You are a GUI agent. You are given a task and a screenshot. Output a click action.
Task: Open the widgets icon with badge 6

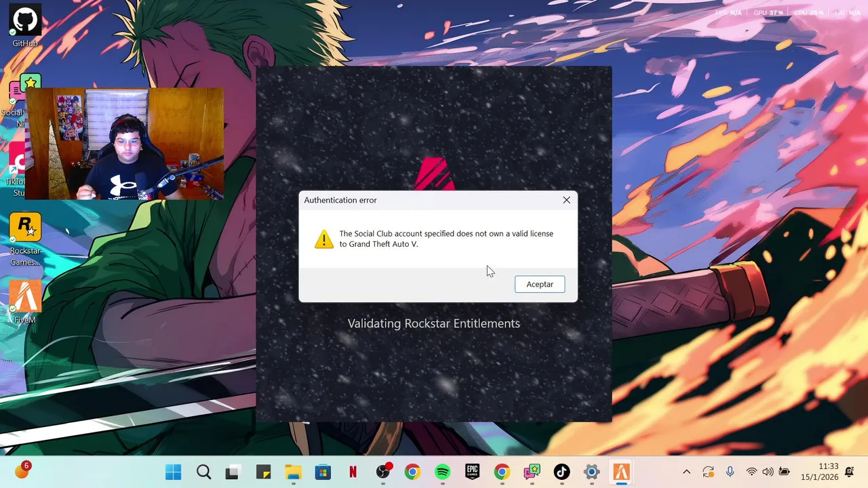22,470
